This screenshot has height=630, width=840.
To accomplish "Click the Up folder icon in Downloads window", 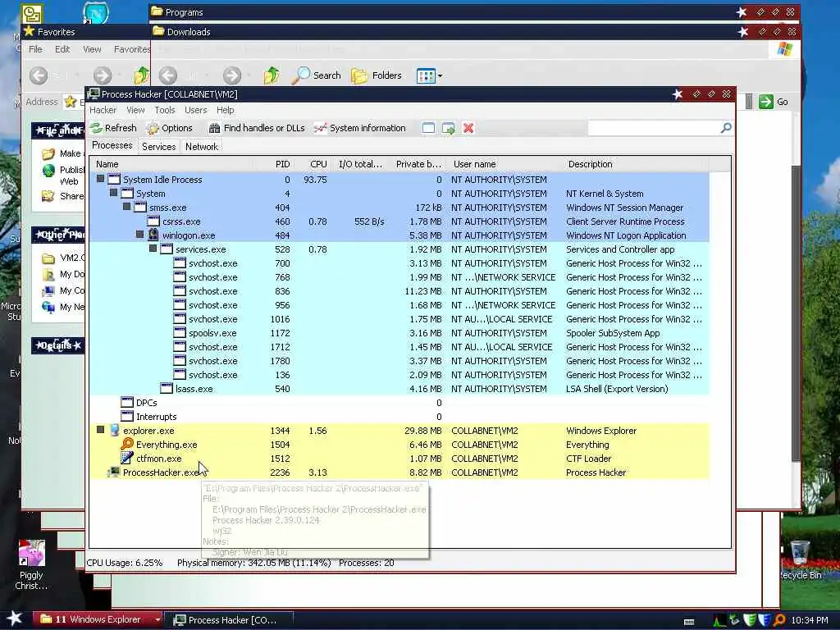I will point(272,75).
